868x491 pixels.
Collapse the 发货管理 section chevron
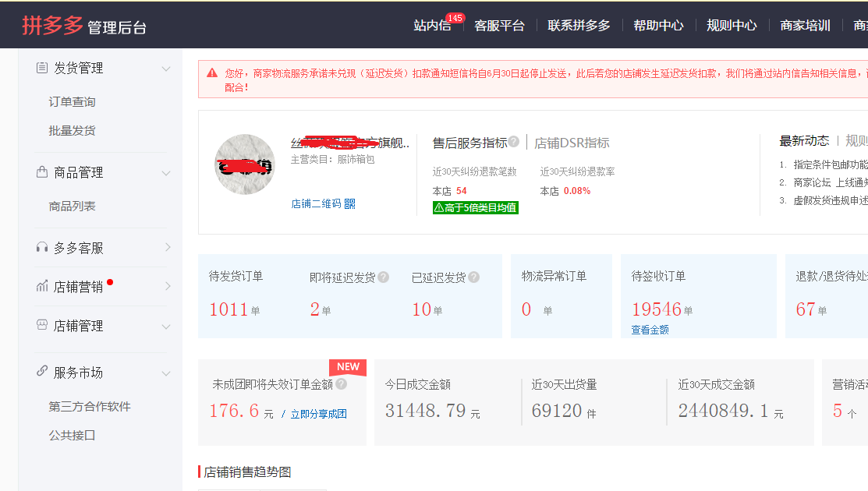coord(165,69)
